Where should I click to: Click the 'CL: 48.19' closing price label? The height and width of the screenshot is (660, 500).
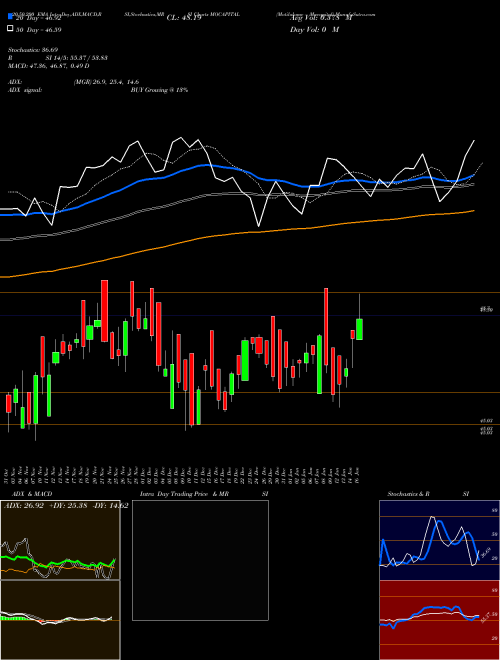pyautogui.click(x=184, y=18)
